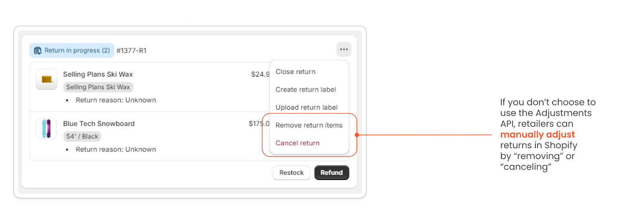Choose Create return label option
The height and width of the screenshot is (217, 644).
(305, 90)
